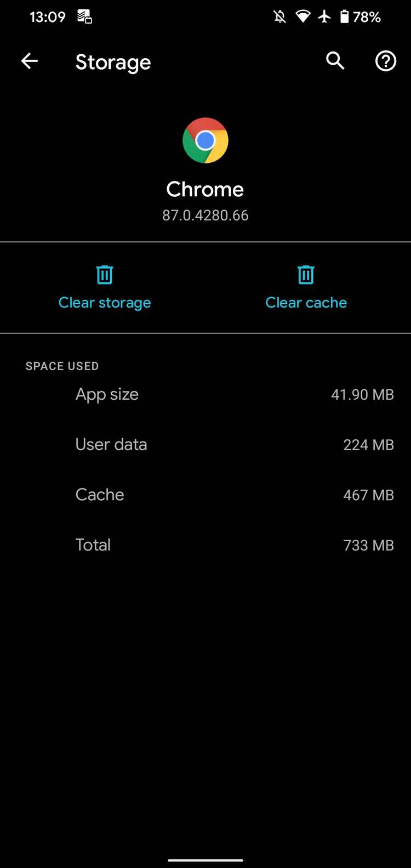The image size is (411, 868).
Task: Tap the Wi-Fi status icon
Action: (302, 16)
